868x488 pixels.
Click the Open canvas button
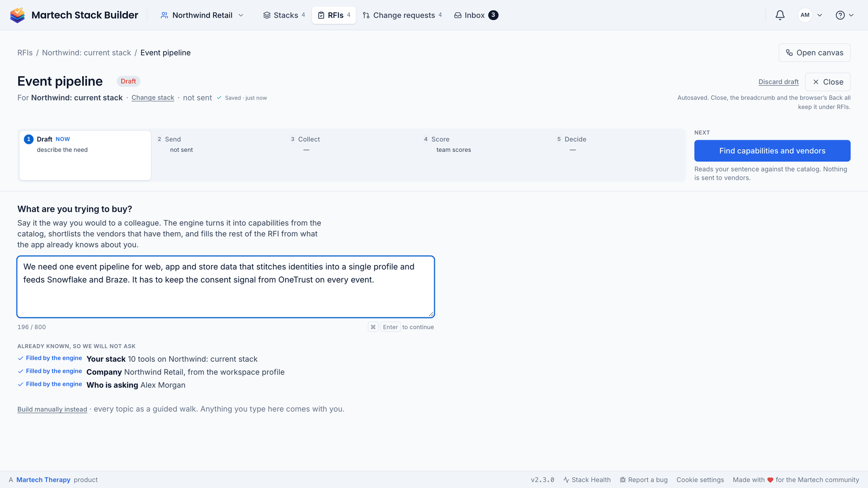click(x=814, y=53)
